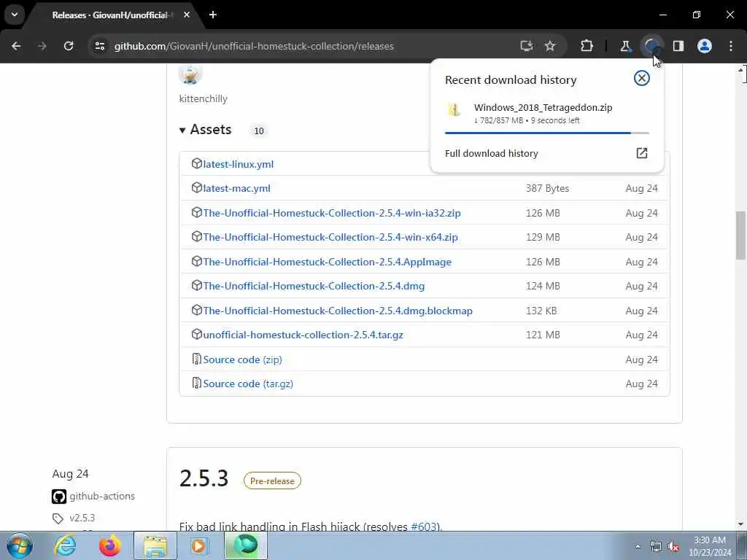Close the Releases tab

tap(187, 15)
